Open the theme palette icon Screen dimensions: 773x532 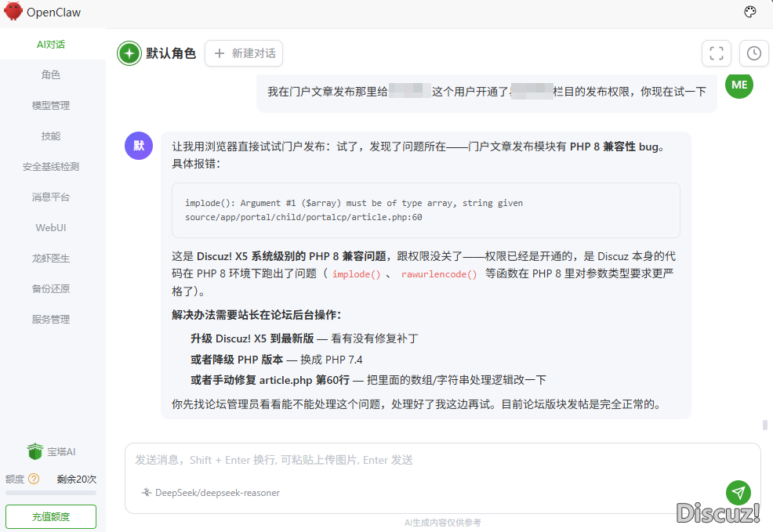(x=749, y=12)
